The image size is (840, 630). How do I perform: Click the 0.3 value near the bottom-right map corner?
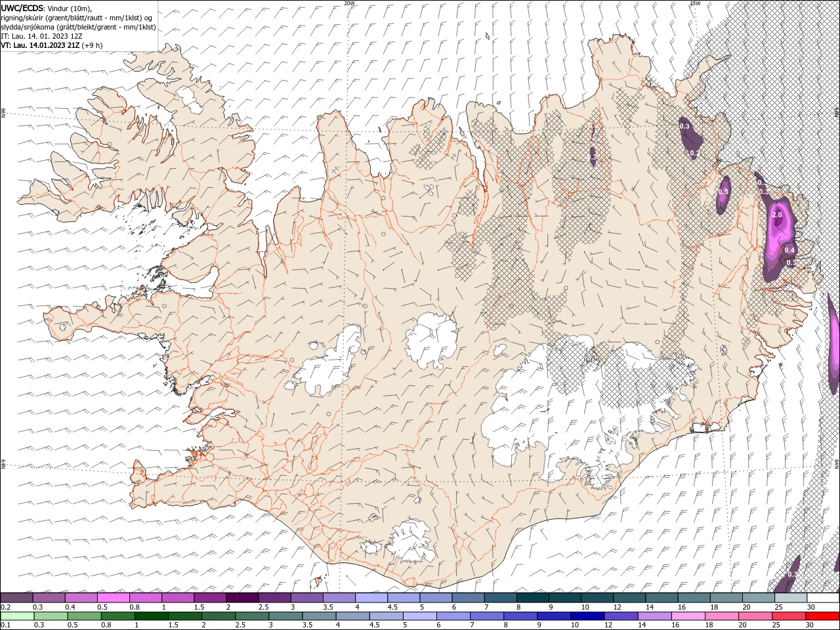point(792,574)
